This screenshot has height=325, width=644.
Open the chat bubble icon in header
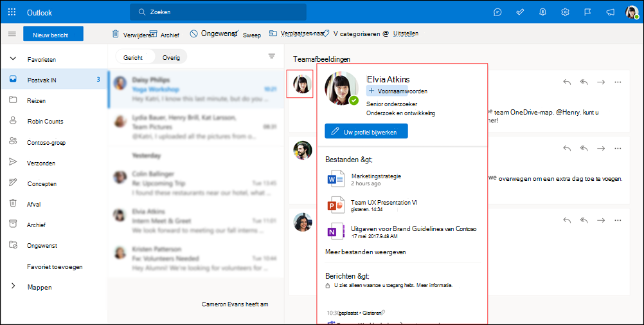pos(497,12)
